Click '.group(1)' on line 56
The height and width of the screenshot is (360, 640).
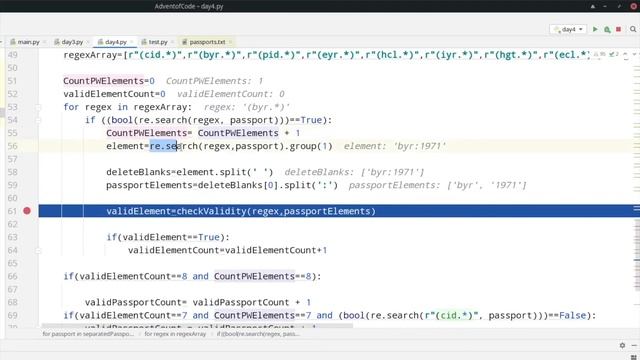pyautogui.click(x=308, y=146)
